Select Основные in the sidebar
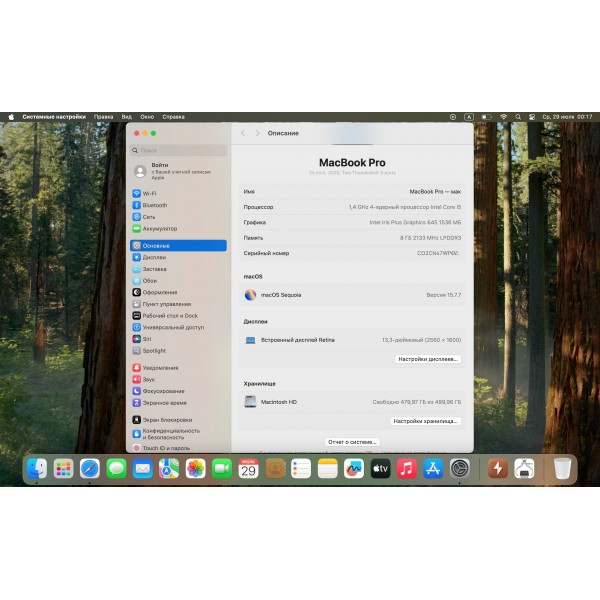 point(178,246)
